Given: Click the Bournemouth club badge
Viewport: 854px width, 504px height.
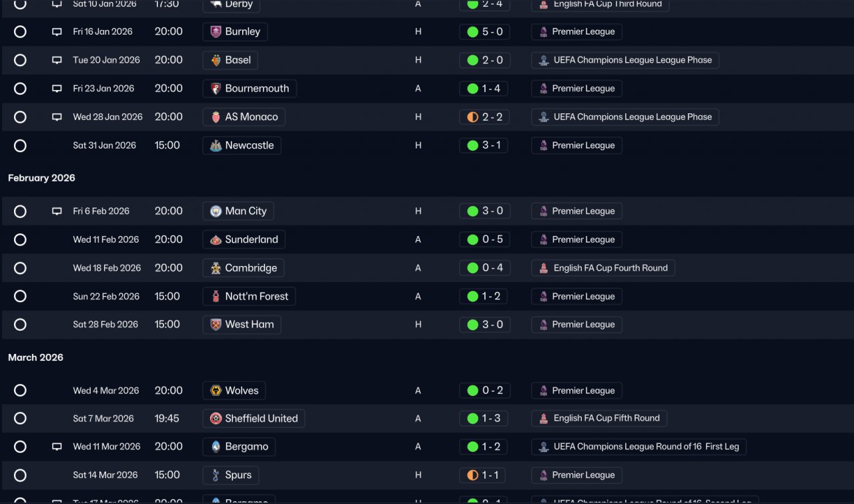Looking at the screenshot, I should pos(216,89).
